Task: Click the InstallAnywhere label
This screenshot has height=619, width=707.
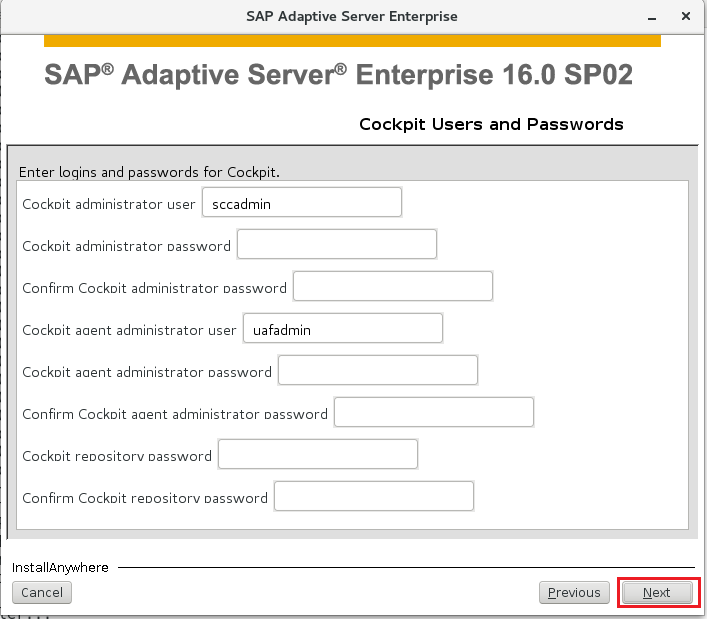Action: click(x=60, y=568)
